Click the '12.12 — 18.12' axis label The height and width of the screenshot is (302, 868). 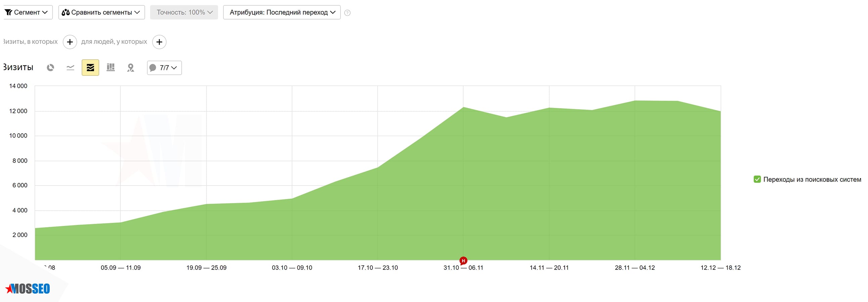click(x=721, y=268)
